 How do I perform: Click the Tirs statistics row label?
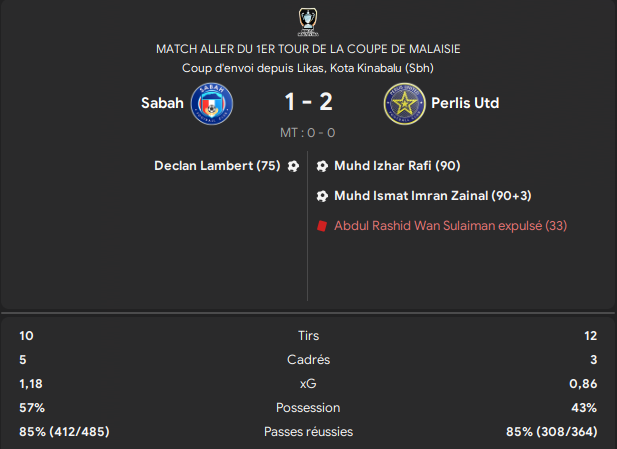308,336
